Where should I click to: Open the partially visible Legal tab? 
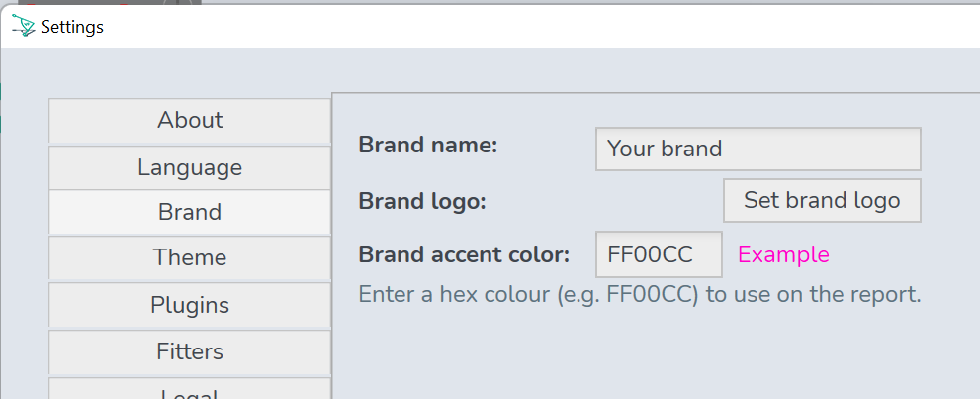(190, 389)
